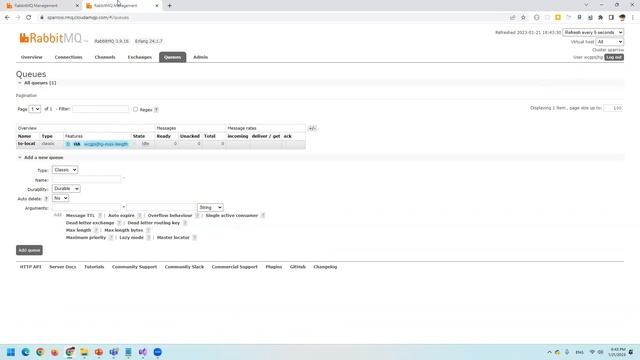
Task: Open the Auto delete dropdown
Action: [x=60, y=198]
